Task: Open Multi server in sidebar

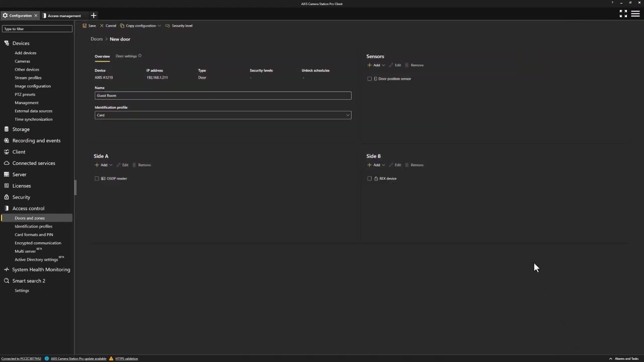Action: coord(25,251)
